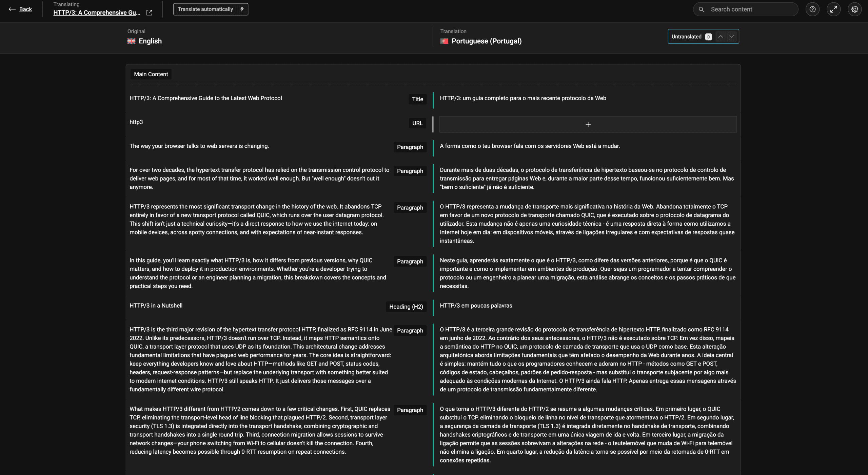Click the lightning bolt icon

pyautogui.click(x=242, y=9)
